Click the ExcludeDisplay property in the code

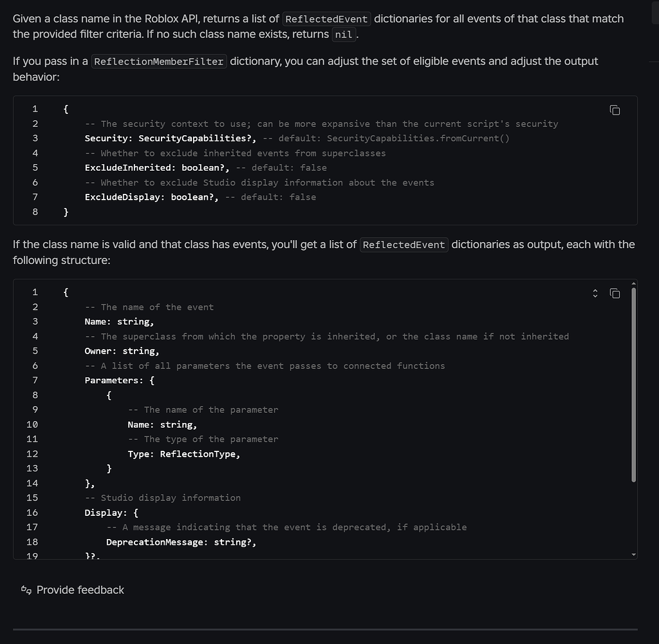(x=125, y=197)
